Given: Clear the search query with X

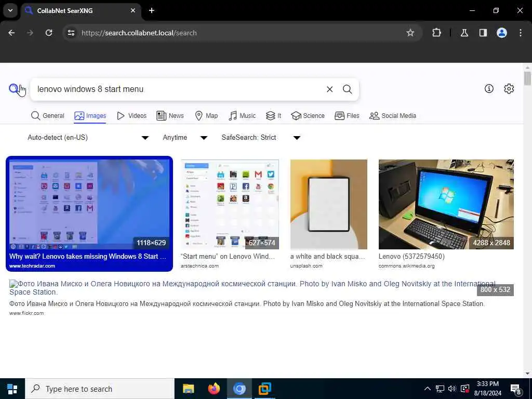Looking at the screenshot, I should pyautogui.click(x=329, y=89).
